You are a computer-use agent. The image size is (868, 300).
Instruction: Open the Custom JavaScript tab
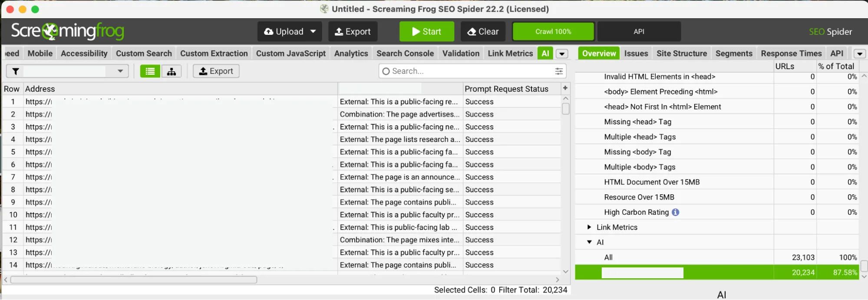click(x=291, y=53)
